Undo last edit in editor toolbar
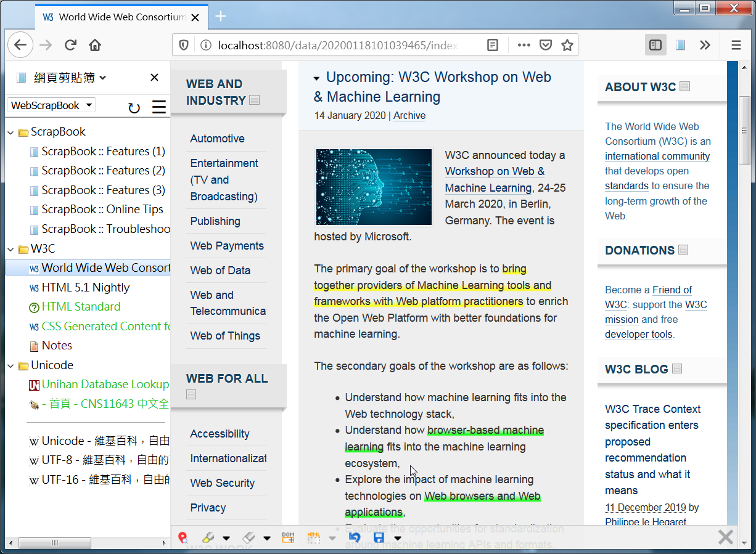 pos(355,537)
